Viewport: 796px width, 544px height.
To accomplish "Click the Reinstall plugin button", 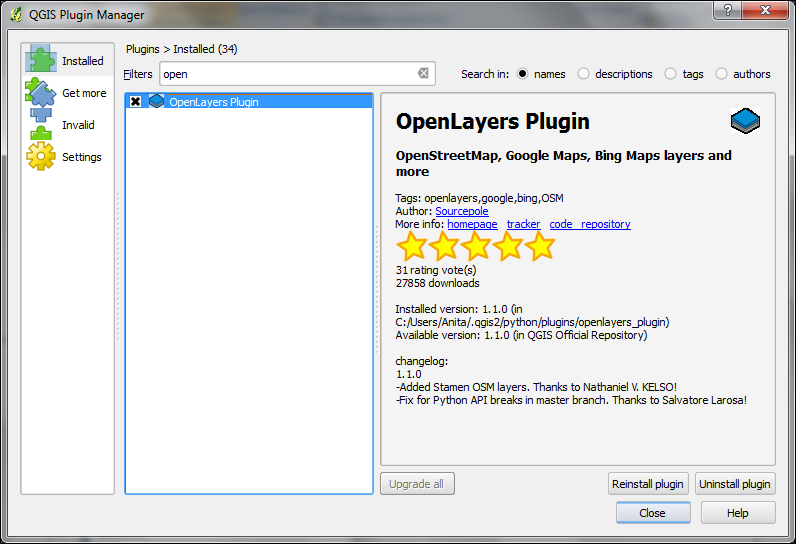I will click(x=648, y=484).
